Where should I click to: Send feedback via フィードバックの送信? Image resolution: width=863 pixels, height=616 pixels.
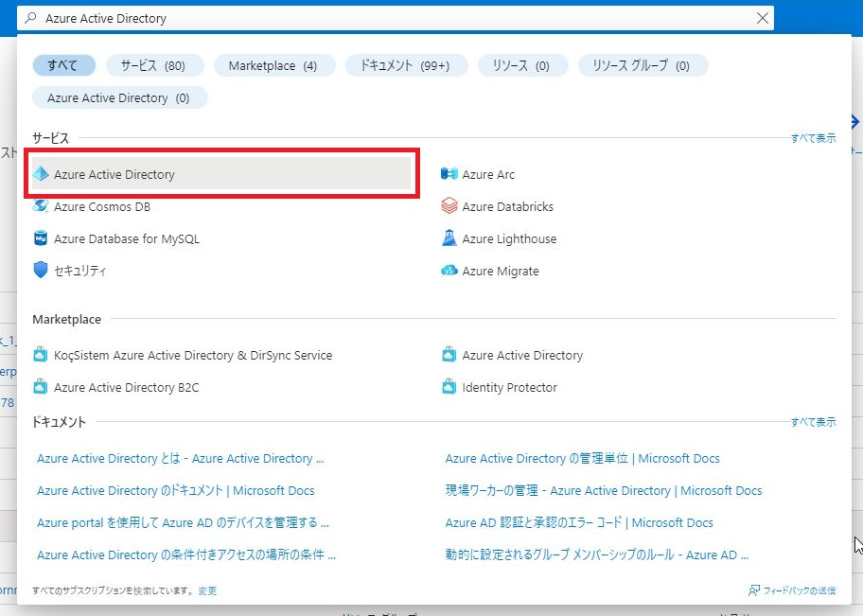pyautogui.click(x=792, y=590)
